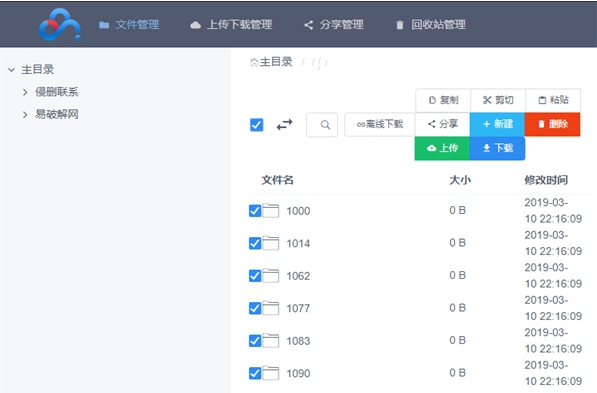Collapse the 主目录 tree node chevron
Image resolution: width=597 pixels, height=393 pixels.
point(11,70)
